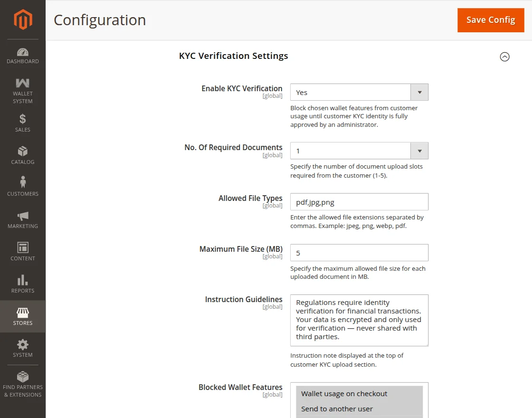The image size is (532, 418).
Task: Click the Instruction Guidelines text area
Action: [359, 320]
